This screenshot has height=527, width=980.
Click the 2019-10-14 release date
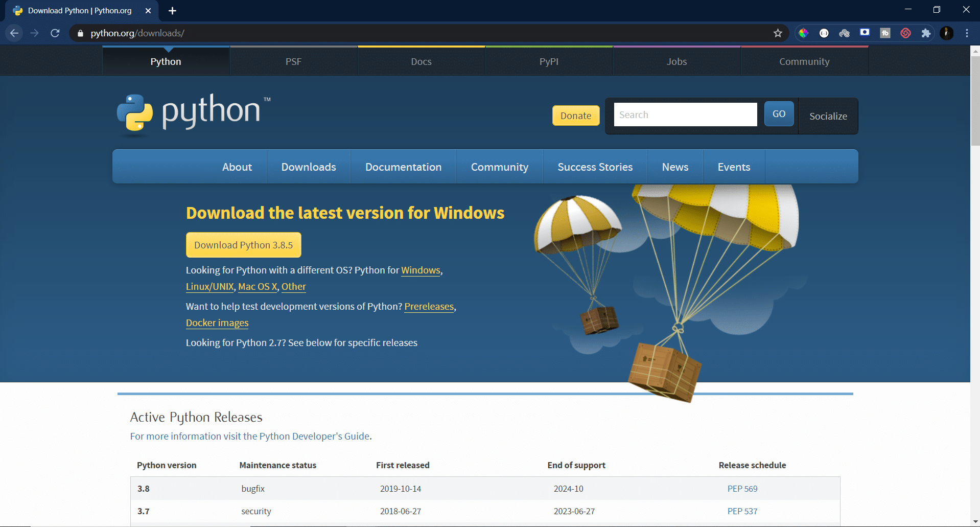click(401, 489)
